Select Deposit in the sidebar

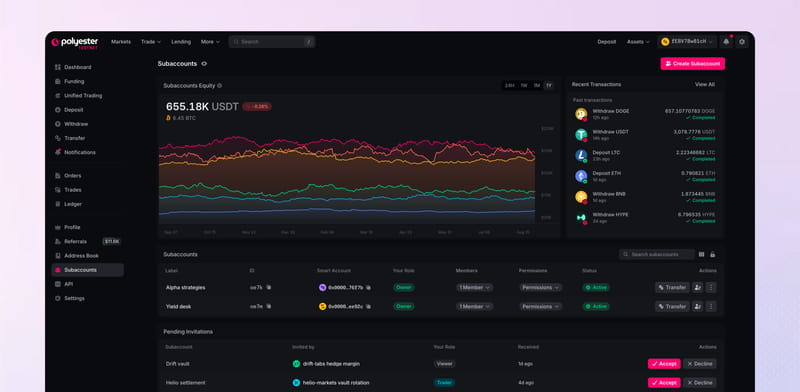pyautogui.click(x=87, y=110)
